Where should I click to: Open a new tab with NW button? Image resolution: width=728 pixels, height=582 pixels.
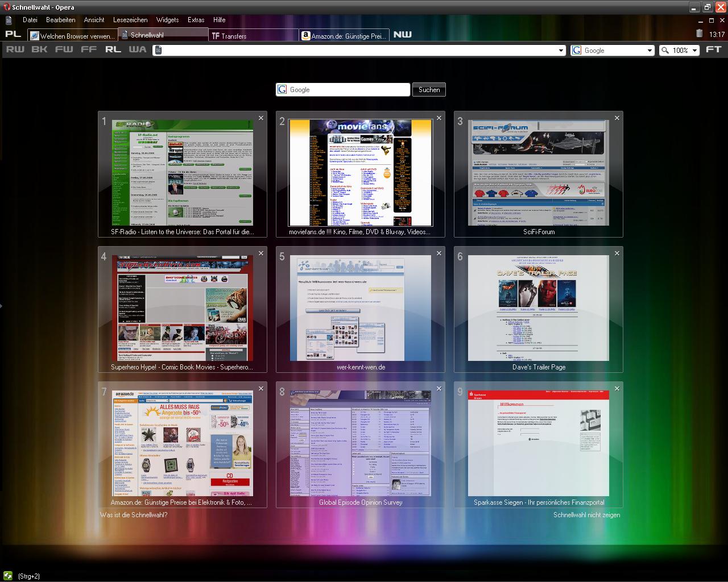(402, 35)
